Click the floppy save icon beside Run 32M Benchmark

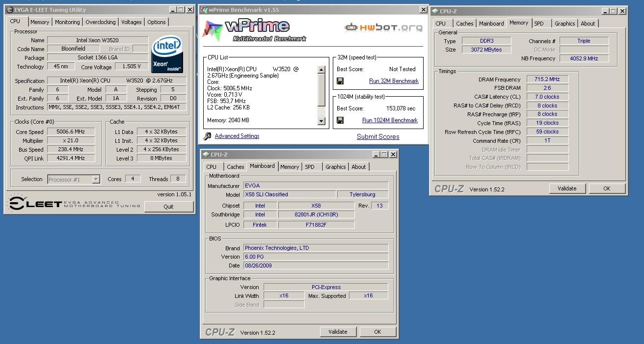click(x=340, y=81)
